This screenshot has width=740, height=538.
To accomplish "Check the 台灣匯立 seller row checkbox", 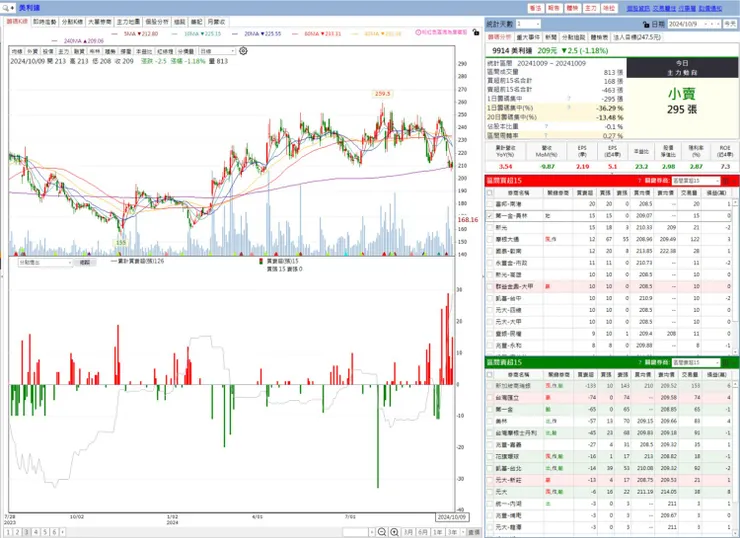I will 489,398.
